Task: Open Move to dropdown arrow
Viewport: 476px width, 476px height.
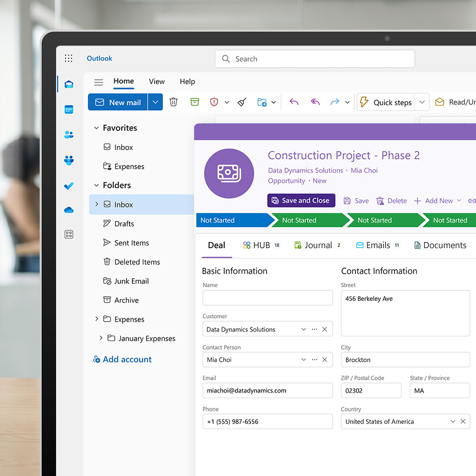Action: click(x=273, y=102)
